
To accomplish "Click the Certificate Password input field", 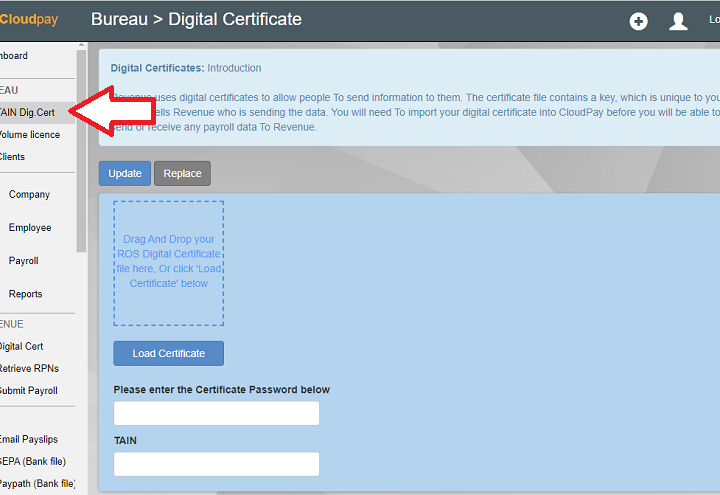I will point(216,413).
